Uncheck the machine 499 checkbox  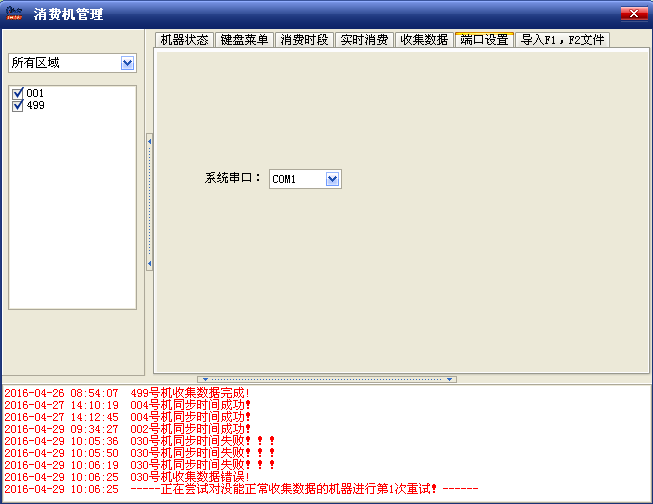(18, 105)
